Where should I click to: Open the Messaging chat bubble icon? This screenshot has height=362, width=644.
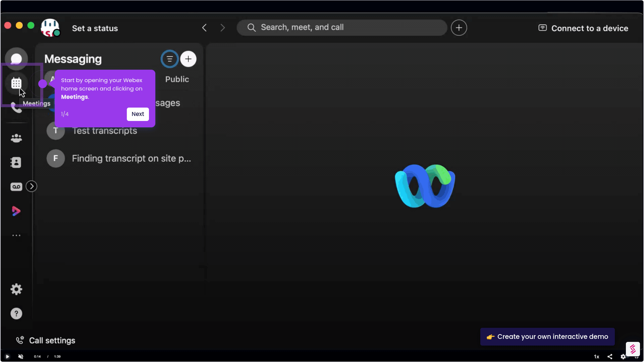point(16,59)
